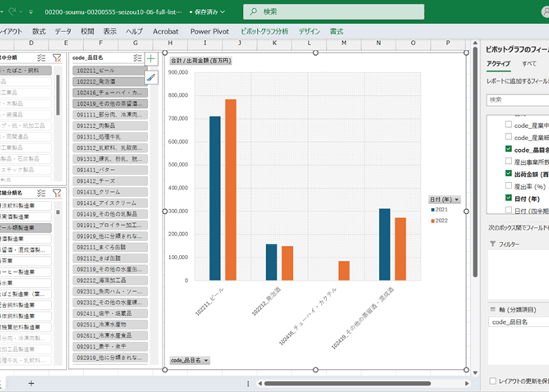
Task: Click the chart elements plus button
Action: (x=151, y=58)
